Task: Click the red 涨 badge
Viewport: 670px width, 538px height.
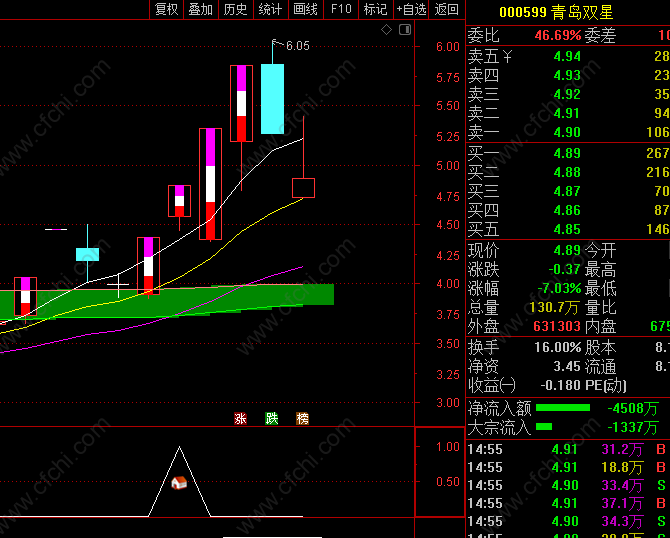Action: click(241, 418)
